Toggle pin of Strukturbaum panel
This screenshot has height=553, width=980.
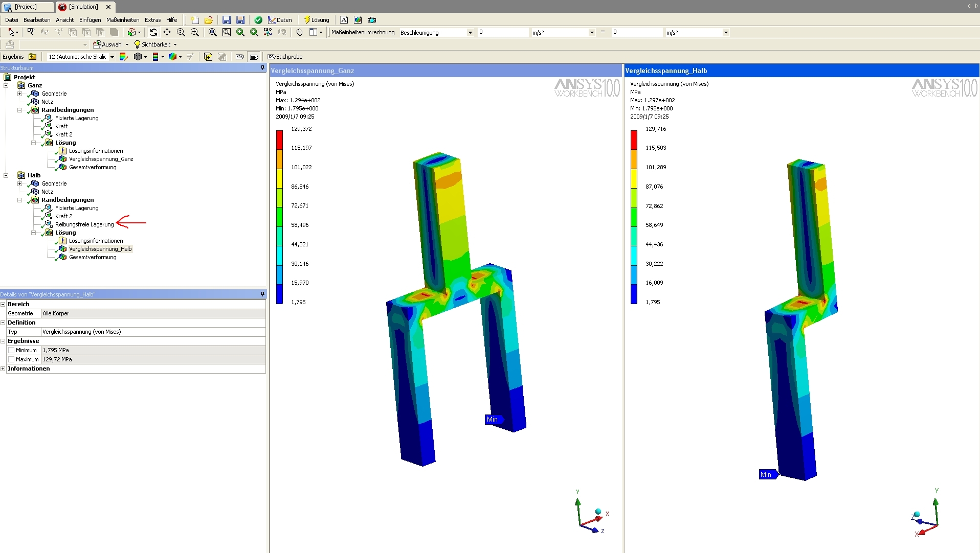click(x=262, y=67)
